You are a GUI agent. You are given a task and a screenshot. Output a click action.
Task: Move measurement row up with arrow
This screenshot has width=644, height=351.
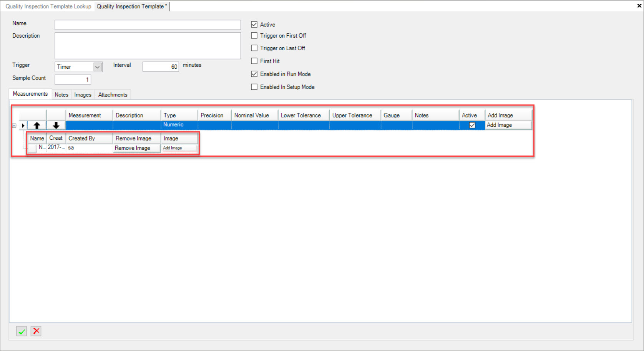[37, 125]
